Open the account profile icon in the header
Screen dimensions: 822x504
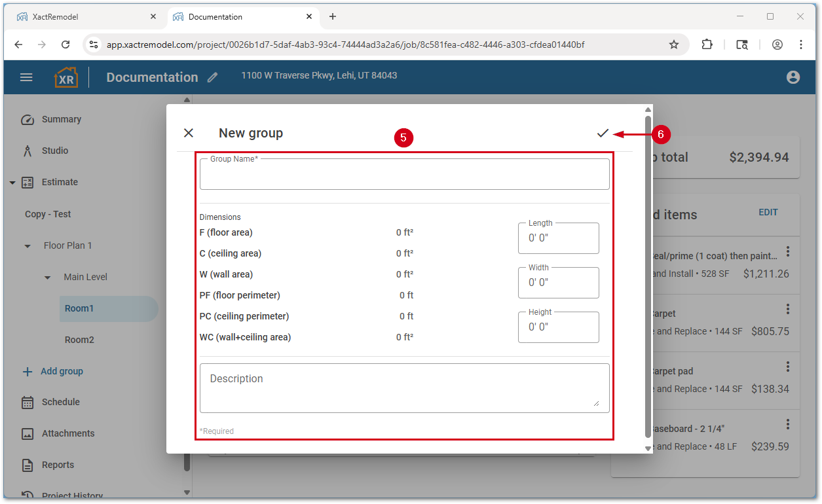(793, 77)
